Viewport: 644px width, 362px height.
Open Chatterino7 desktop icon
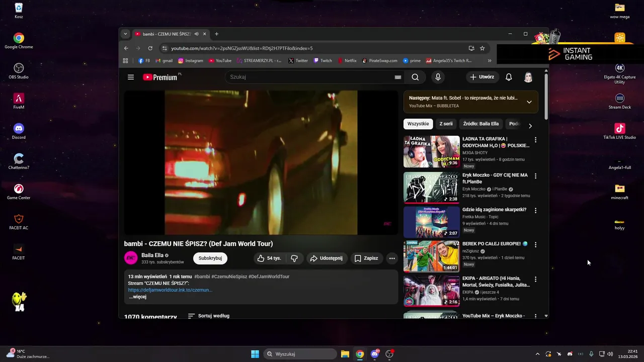tap(19, 161)
